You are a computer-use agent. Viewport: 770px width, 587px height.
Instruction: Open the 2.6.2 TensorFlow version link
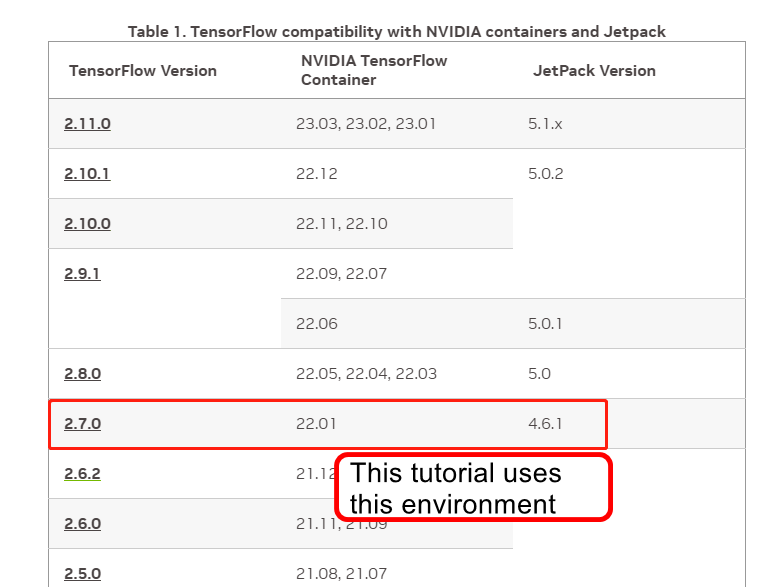click(82, 474)
